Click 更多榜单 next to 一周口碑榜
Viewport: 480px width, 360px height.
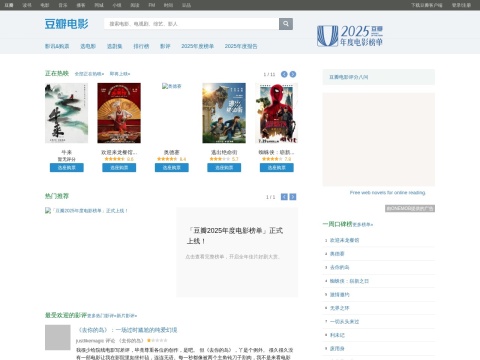point(363,225)
